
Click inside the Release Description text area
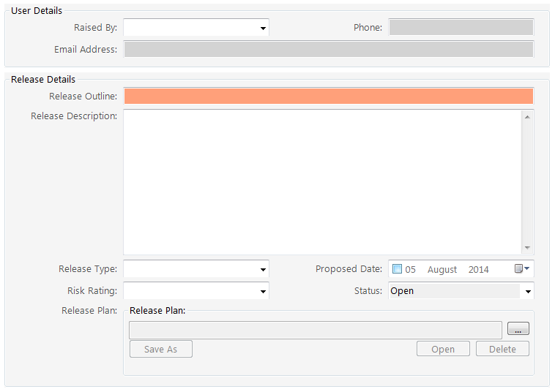pos(322,182)
